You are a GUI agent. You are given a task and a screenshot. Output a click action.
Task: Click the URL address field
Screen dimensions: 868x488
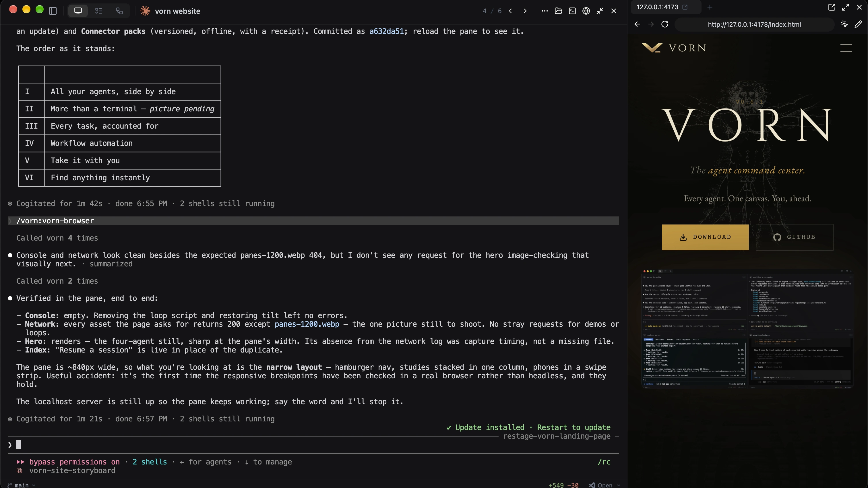pyautogui.click(x=754, y=24)
